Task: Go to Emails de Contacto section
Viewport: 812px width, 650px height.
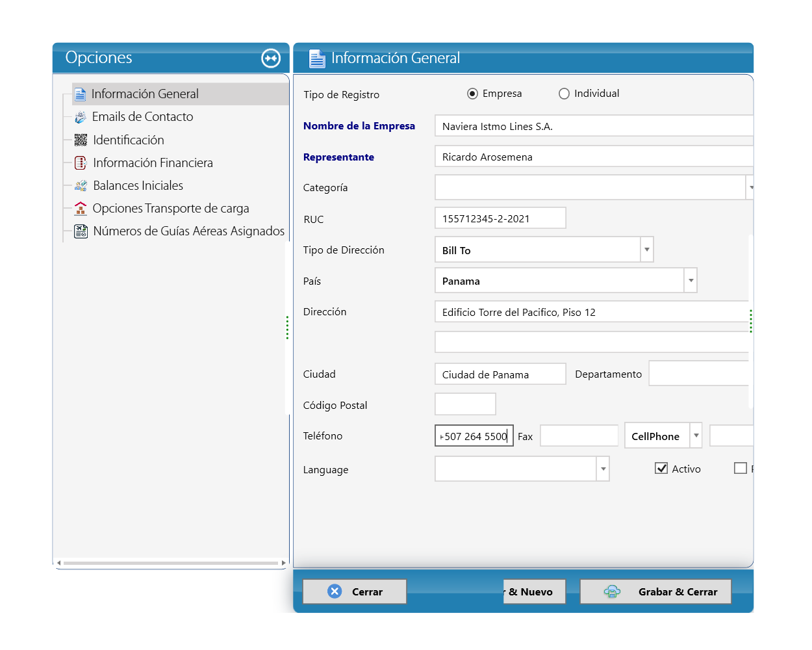Action: point(143,117)
